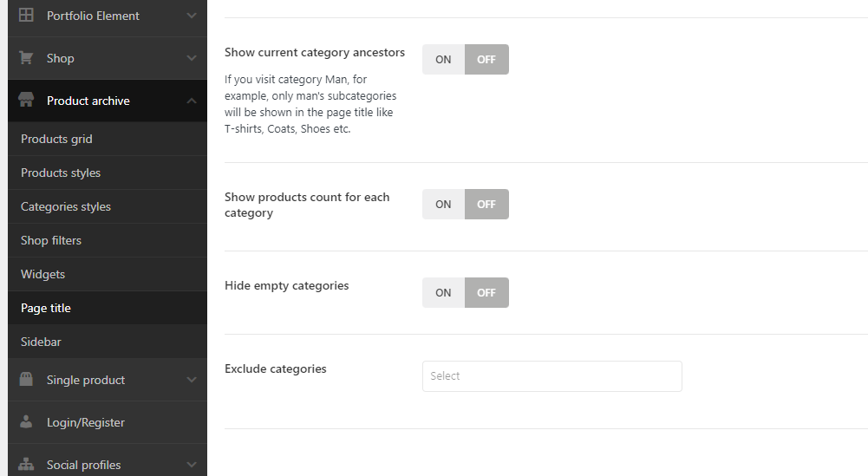This screenshot has height=476, width=868.
Task: Select the Sidebar submenu item
Action: (41, 342)
